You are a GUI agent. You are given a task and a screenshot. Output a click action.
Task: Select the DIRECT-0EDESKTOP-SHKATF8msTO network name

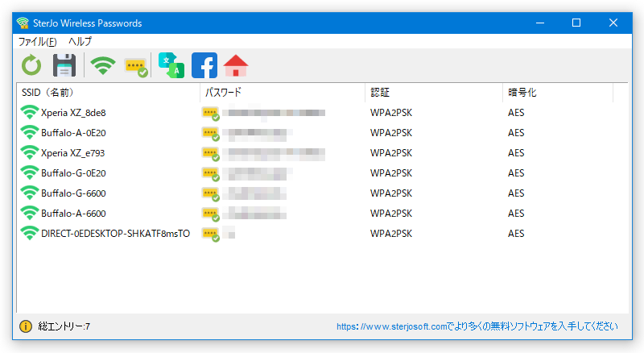(x=115, y=233)
